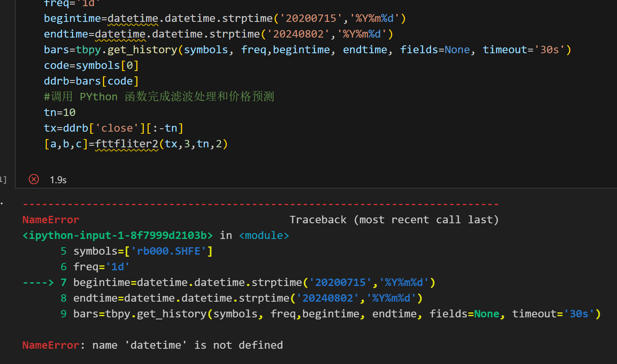Click the ipython-input-1-8f7999d2103b reference
Image resolution: width=617 pixels, height=364 pixels.
point(118,236)
